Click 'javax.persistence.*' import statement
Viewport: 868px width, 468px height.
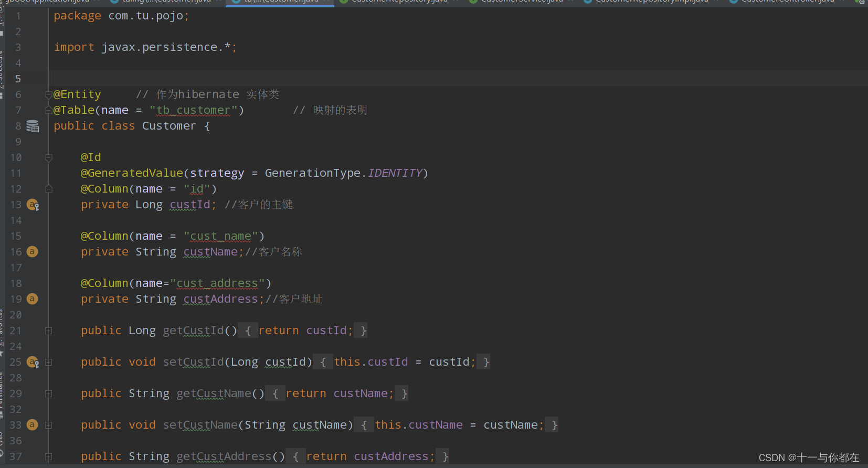click(166, 47)
